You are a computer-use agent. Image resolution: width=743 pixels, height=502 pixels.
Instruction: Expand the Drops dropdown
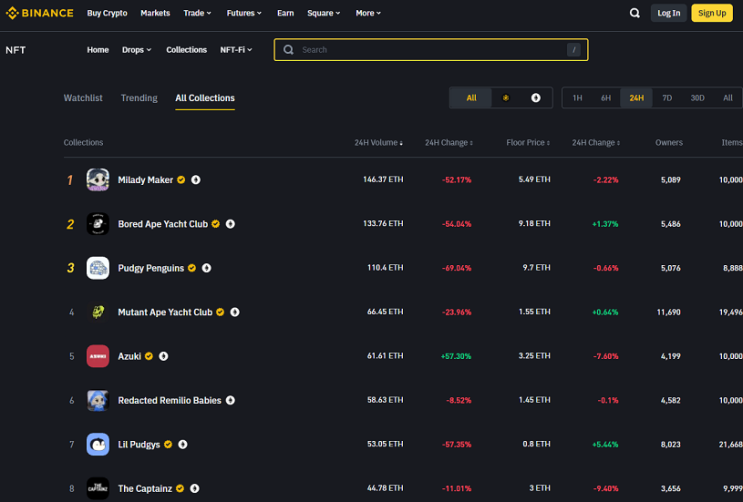click(x=136, y=50)
